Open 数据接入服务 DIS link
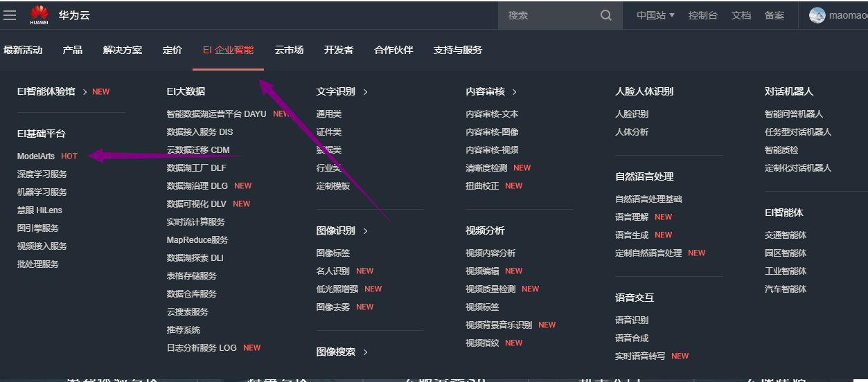Screen dimensions: 868x382 [200, 131]
